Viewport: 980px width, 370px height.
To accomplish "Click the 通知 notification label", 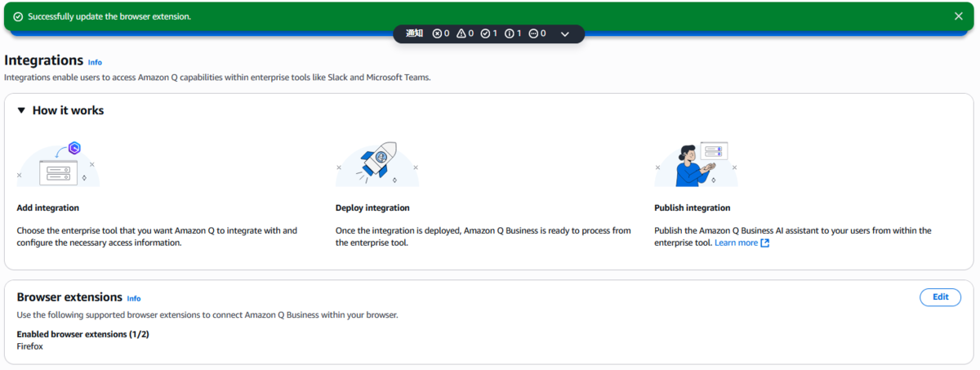I will pyautogui.click(x=414, y=33).
